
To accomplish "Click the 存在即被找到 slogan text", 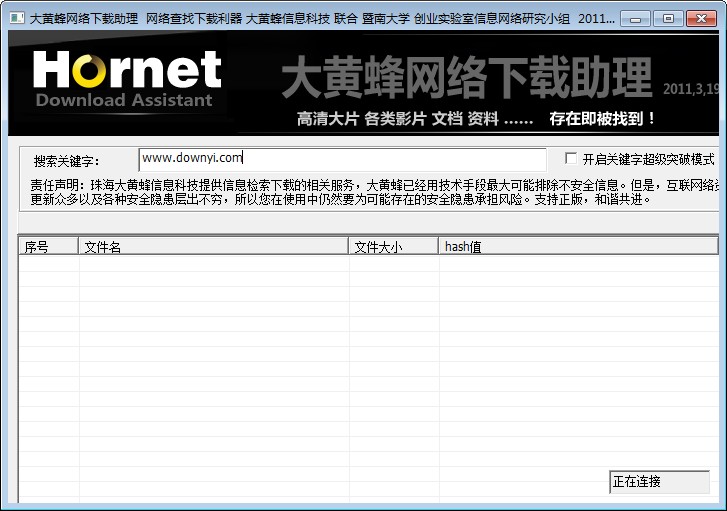I will click(602, 119).
